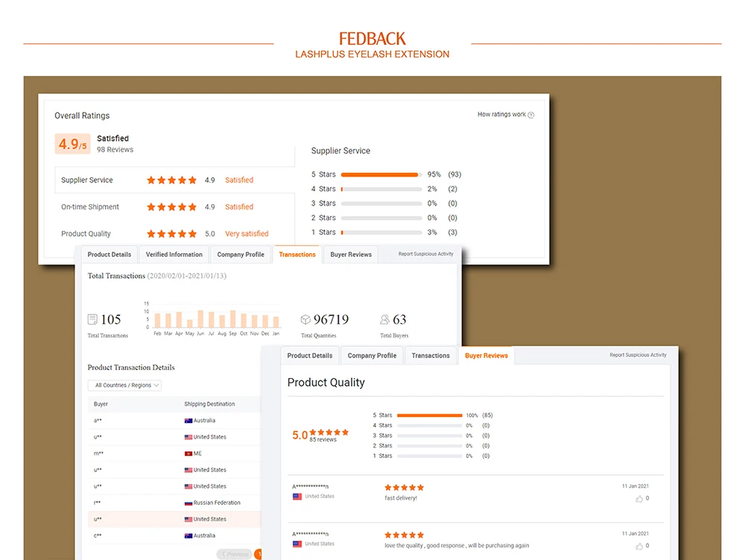Viewport: 745px width, 560px height.
Task: Click the Australia flag in a** row
Action: [x=188, y=421]
